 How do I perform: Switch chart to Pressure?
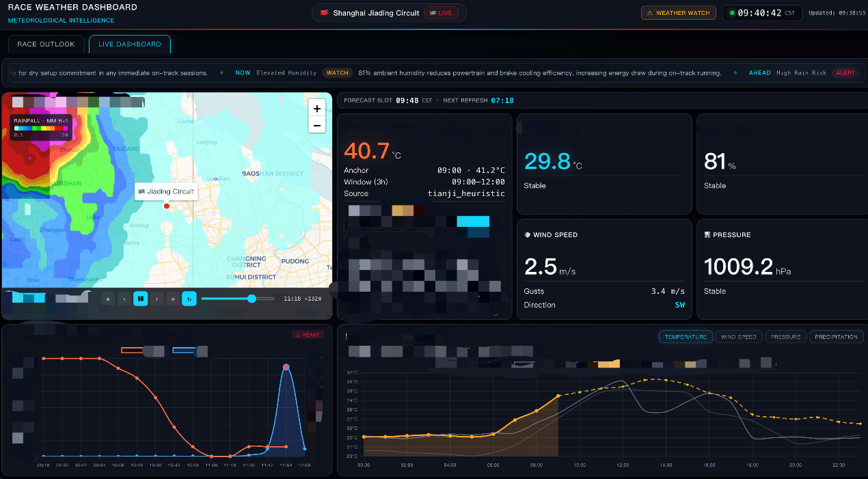pyautogui.click(x=786, y=337)
